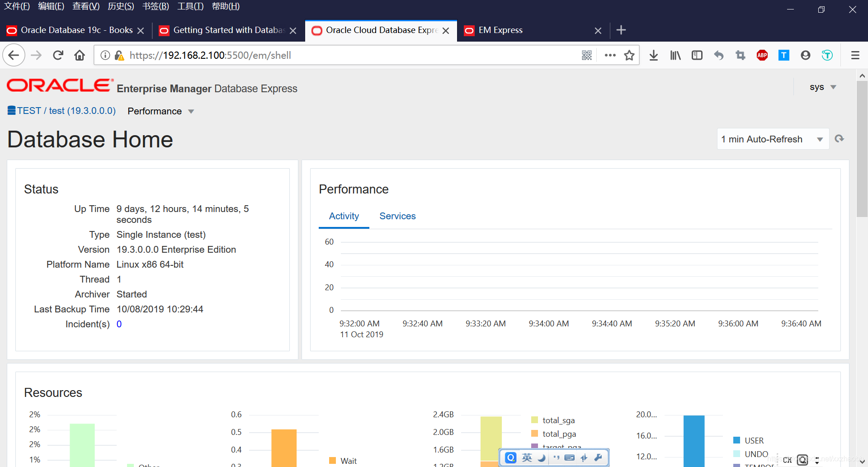Click the TEST database stack icon
The height and width of the screenshot is (467, 868).
(x=12, y=110)
